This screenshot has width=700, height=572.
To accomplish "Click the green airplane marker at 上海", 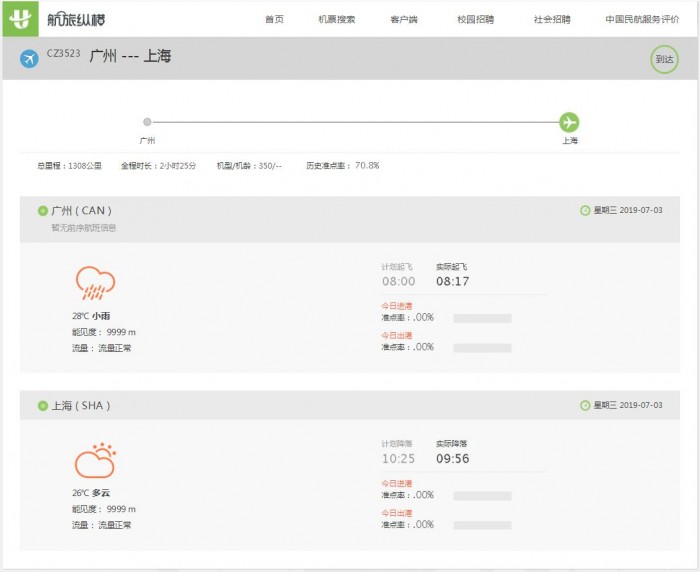I will click(x=569, y=122).
